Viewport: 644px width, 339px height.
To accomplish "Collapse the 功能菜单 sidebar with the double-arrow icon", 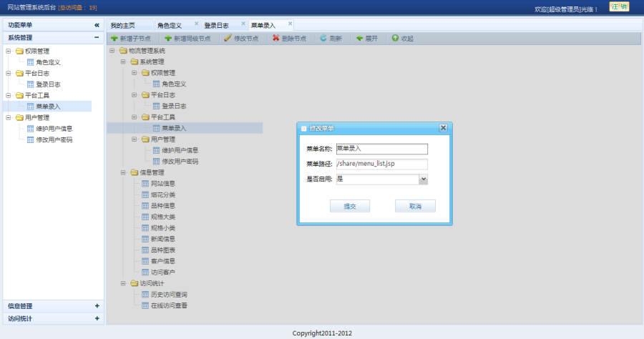I will (x=97, y=25).
